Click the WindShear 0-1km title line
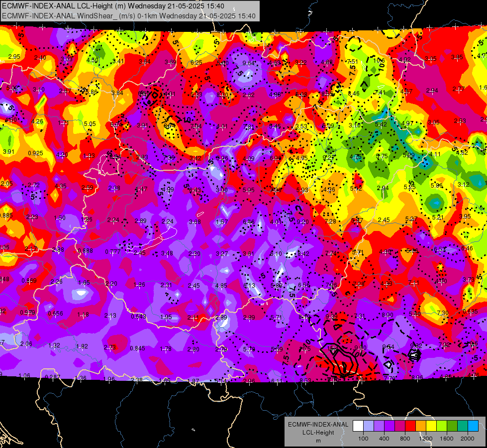487x448 pixels. [x=128, y=16]
